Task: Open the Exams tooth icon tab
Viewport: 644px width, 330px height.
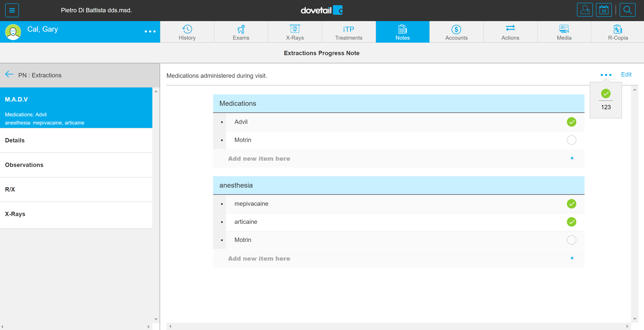Action: (x=241, y=29)
